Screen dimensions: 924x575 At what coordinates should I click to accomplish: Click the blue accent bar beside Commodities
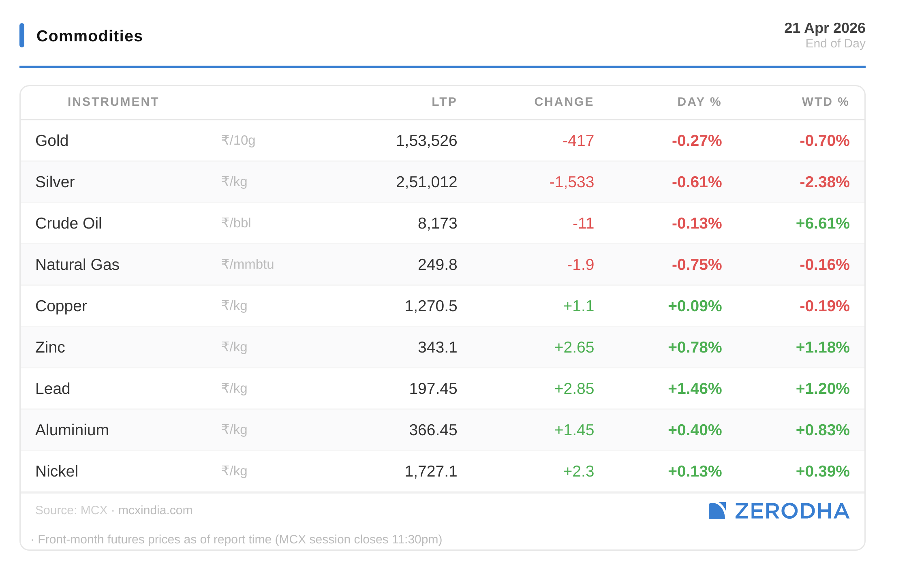pyautogui.click(x=22, y=35)
